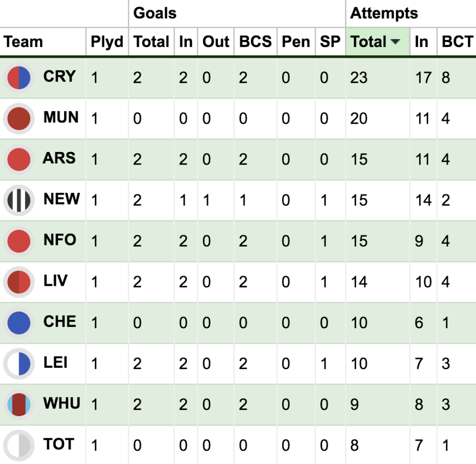The image size is (476, 464).
Task: Toggle sort arrow on Attempts Total column
Action: pos(396,42)
